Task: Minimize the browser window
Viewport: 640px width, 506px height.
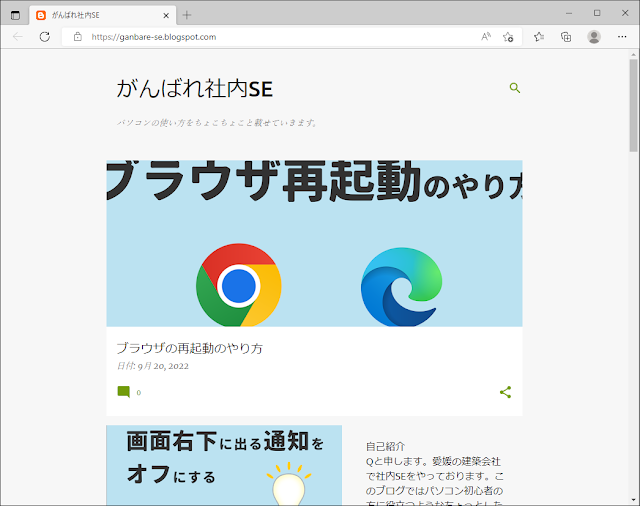Action: [x=569, y=13]
